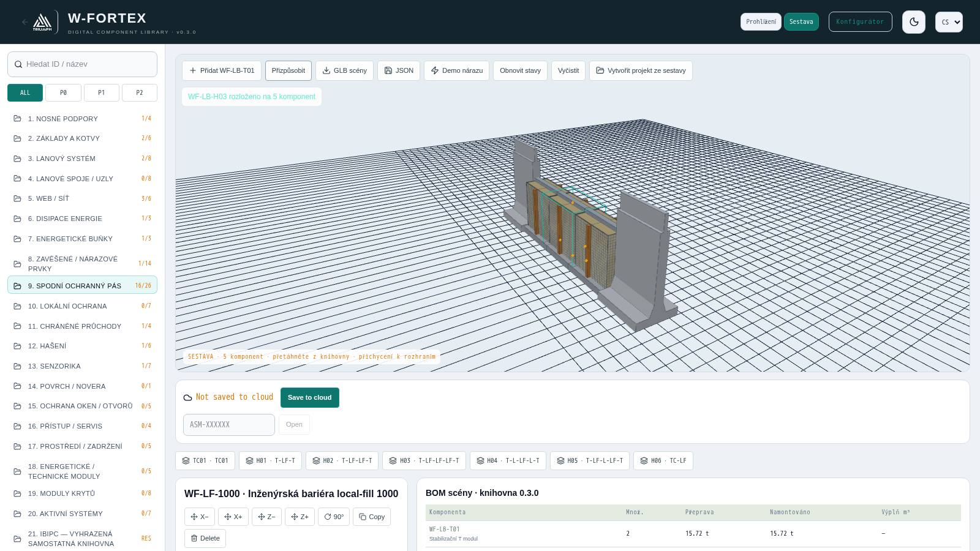Select the H06 · TC-LF preset
980x551 pixels.
click(663, 460)
